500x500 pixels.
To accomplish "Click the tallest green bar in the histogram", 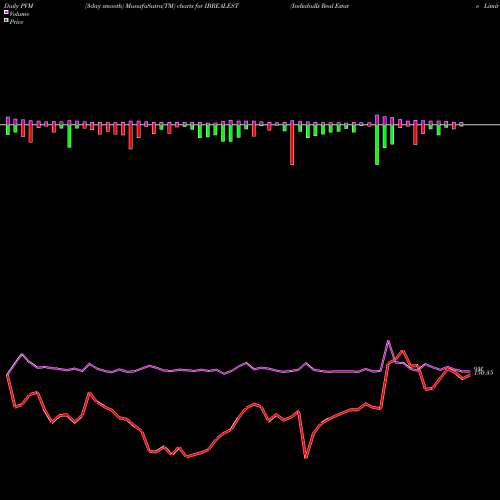I will (377, 145).
